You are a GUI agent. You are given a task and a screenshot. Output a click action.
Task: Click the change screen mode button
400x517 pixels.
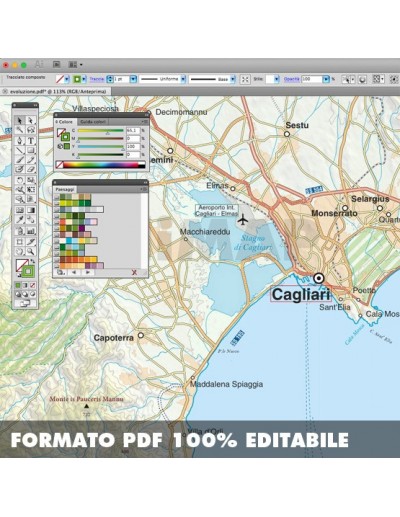[x=25, y=303]
